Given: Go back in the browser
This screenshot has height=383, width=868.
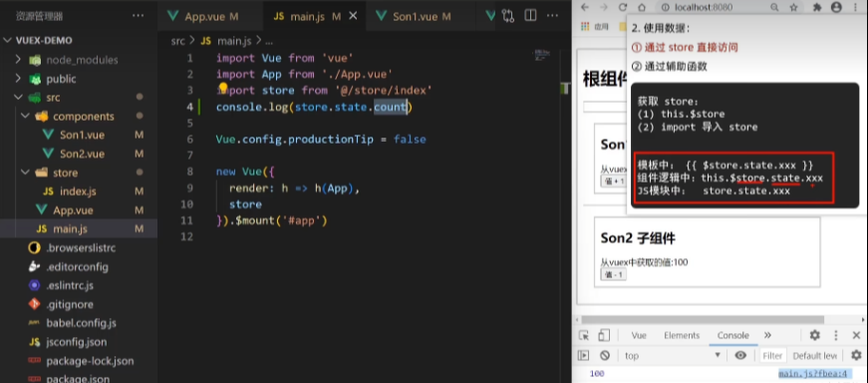Looking at the screenshot, I should pyautogui.click(x=585, y=7).
